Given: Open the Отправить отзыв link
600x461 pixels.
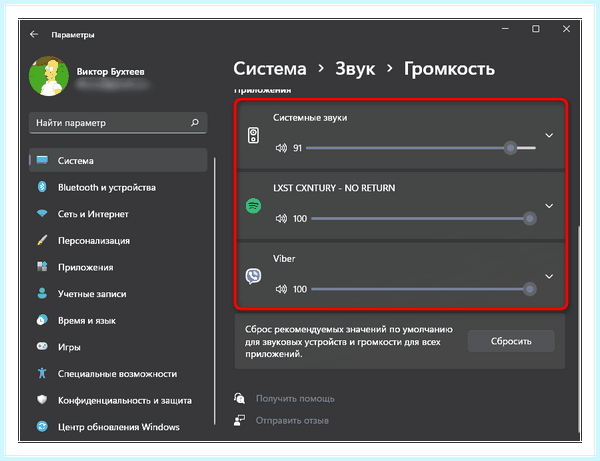Looking at the screenshot, I should coord(292,420).
